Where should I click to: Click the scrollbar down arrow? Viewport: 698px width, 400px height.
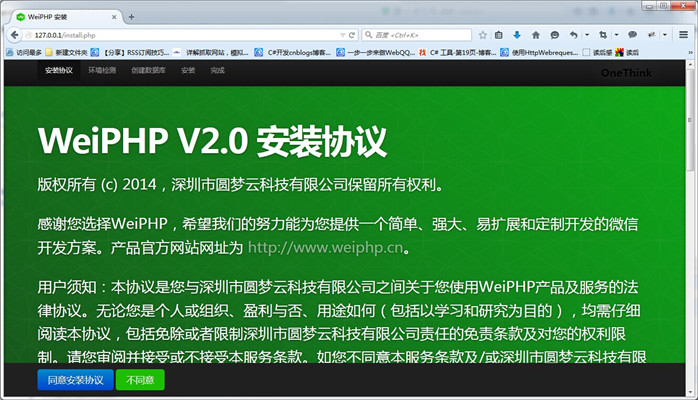690,392
